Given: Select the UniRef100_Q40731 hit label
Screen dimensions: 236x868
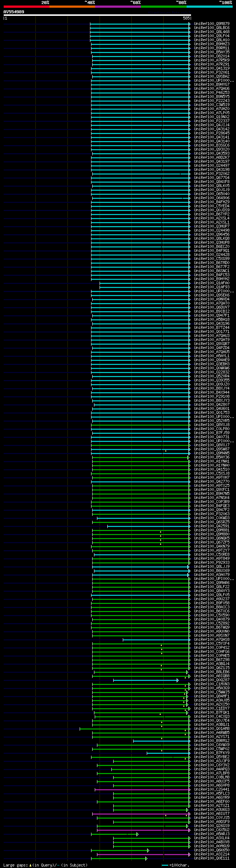Looking at the screenshot, I should [212, 437].
